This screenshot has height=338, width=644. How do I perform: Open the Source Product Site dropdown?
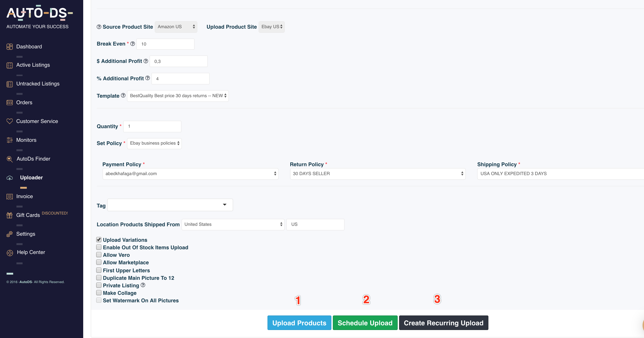pos(176,27)
